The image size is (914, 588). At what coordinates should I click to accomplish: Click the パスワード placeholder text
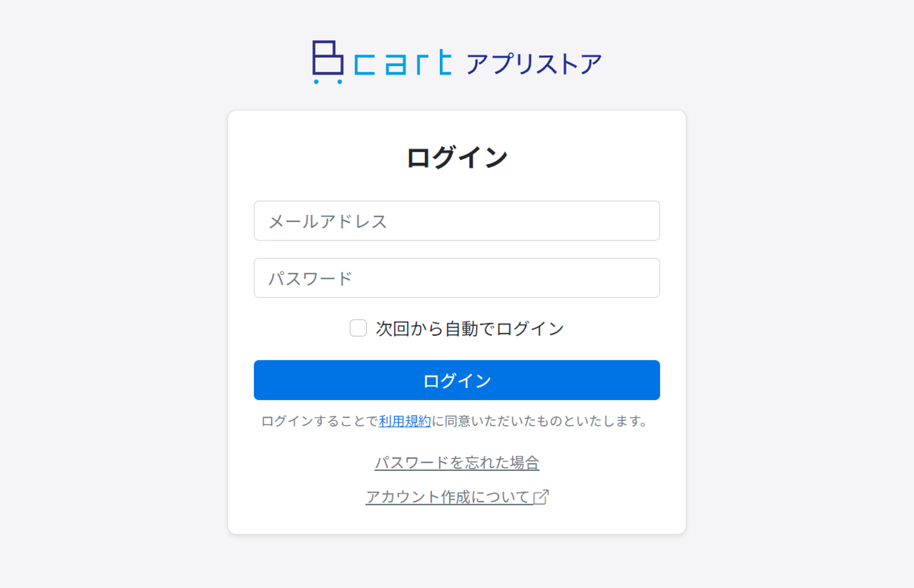click(x=310, y=279)
